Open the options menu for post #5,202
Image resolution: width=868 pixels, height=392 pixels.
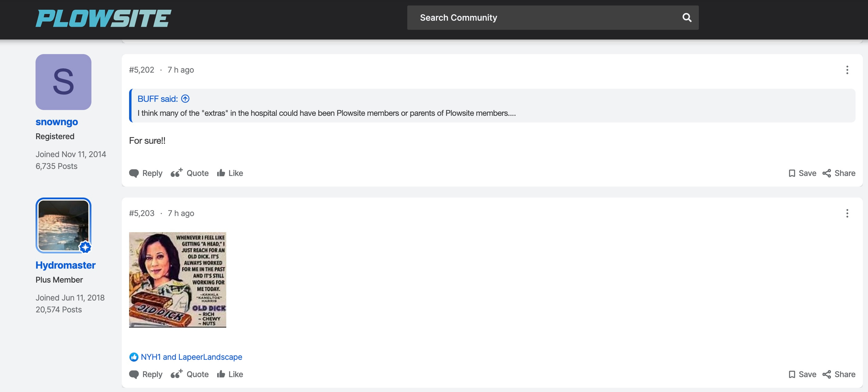847,70
